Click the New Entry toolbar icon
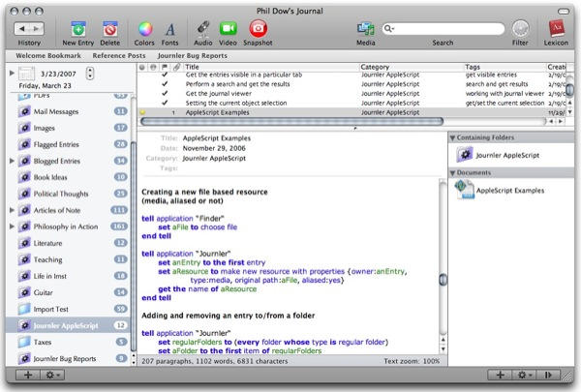 click(78, 29)
